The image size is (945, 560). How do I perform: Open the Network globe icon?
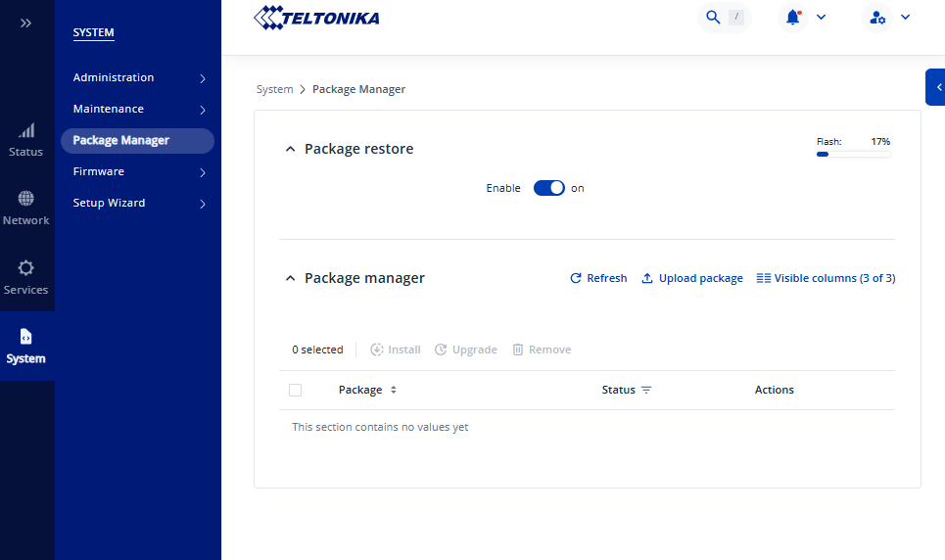click(26, 199)
